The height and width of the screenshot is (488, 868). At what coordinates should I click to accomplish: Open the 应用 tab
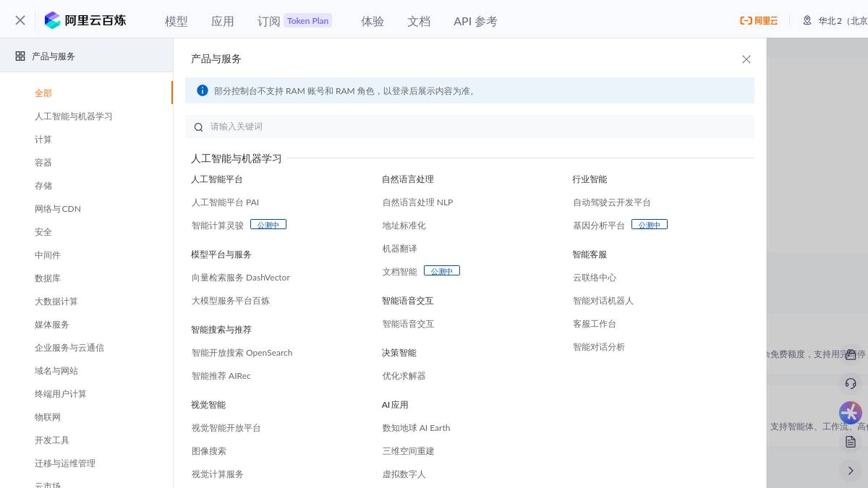click(223, 21)
